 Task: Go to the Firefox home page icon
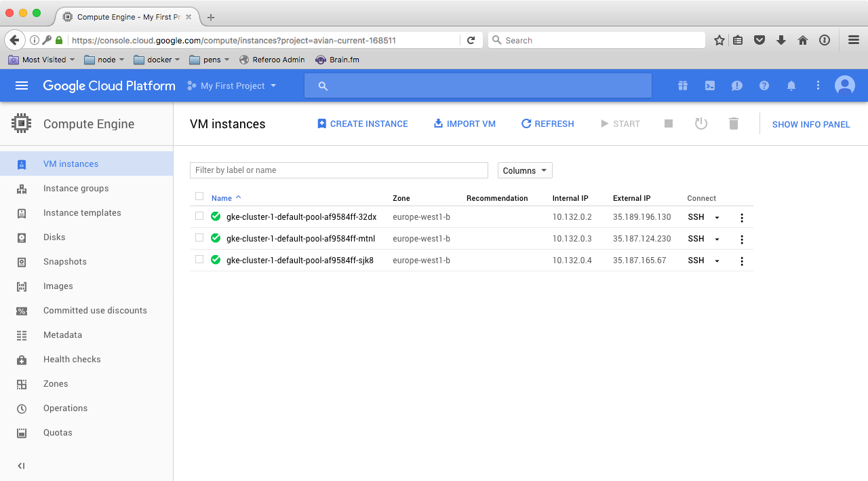click(803, 40)
